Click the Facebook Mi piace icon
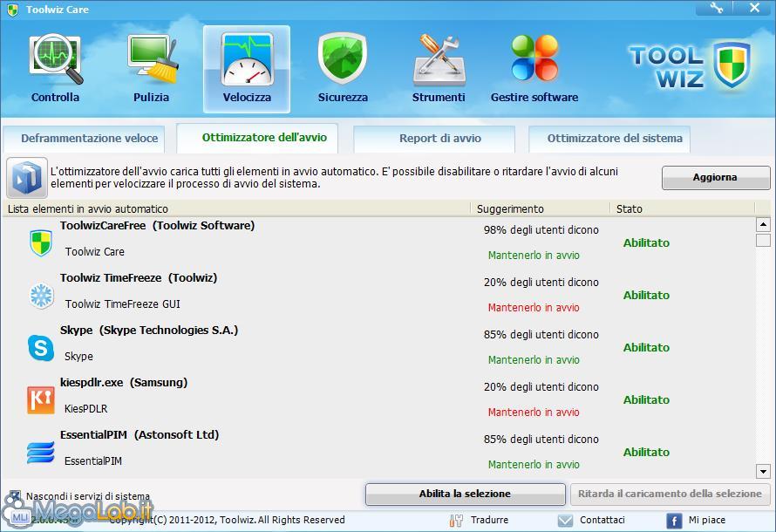Image resolution: width=776 pixels, height=532 pixels. pos(674,521)
